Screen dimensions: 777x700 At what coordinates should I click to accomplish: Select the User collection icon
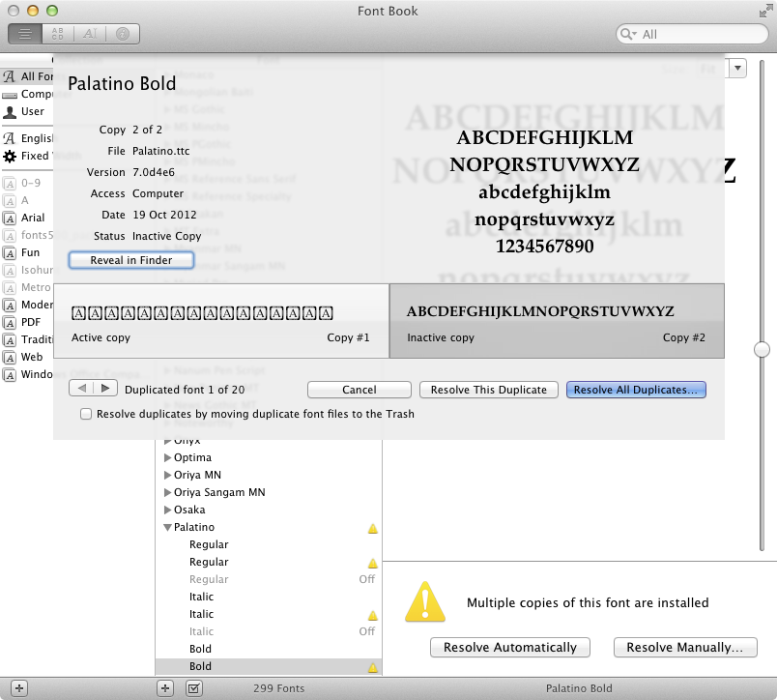click(x=10, y=111)
